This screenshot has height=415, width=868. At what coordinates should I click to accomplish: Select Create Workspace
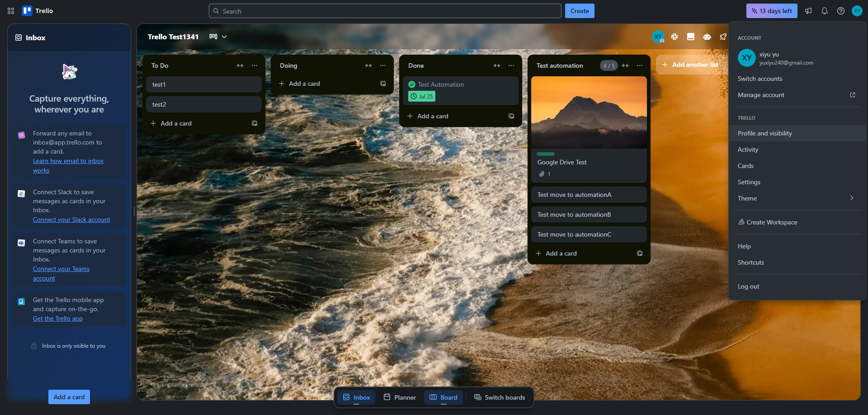point(797,222)
